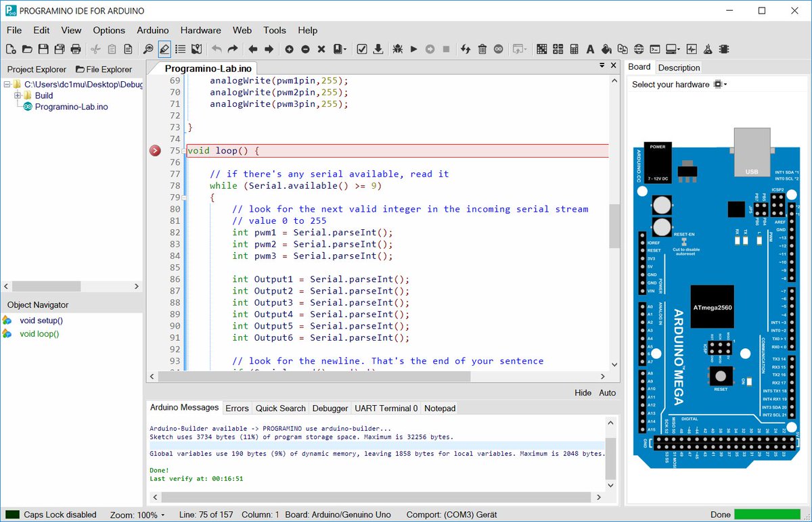Upload the sketch using the download-arrow icon
This screenshot has width=812, height=522.
point(378,49)
